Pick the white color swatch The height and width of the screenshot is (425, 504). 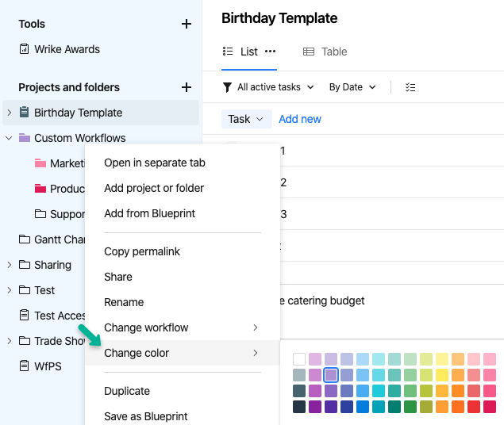tap(299, 359)
